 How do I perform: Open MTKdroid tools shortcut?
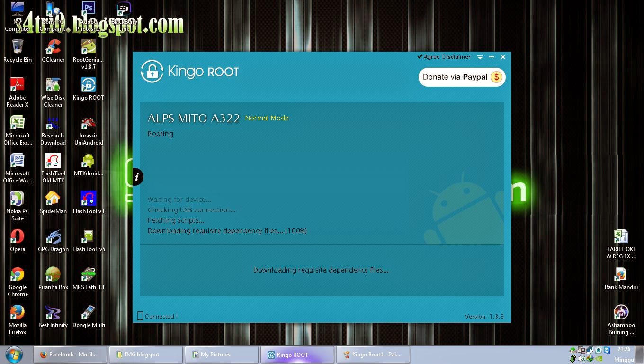[x=88, y=164]
